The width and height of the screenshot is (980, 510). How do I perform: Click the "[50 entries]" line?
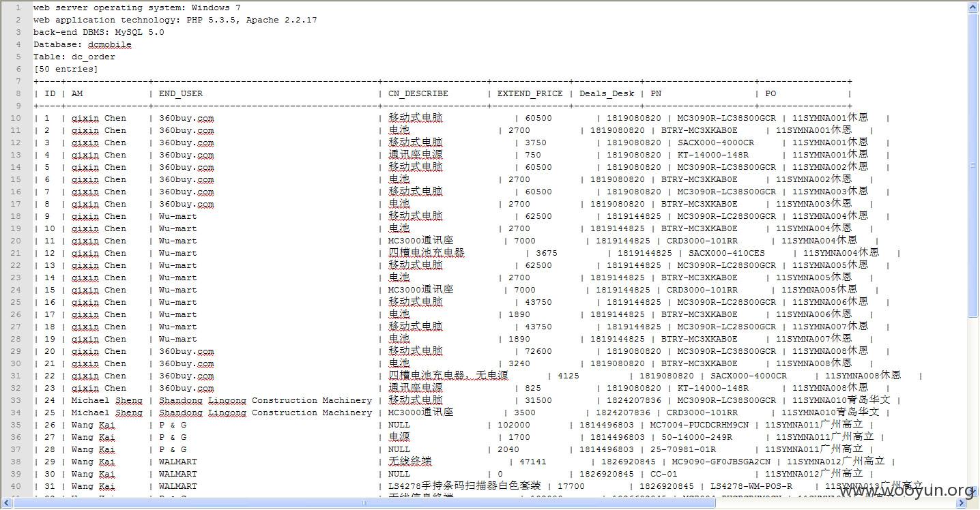[x=66, y=70]
